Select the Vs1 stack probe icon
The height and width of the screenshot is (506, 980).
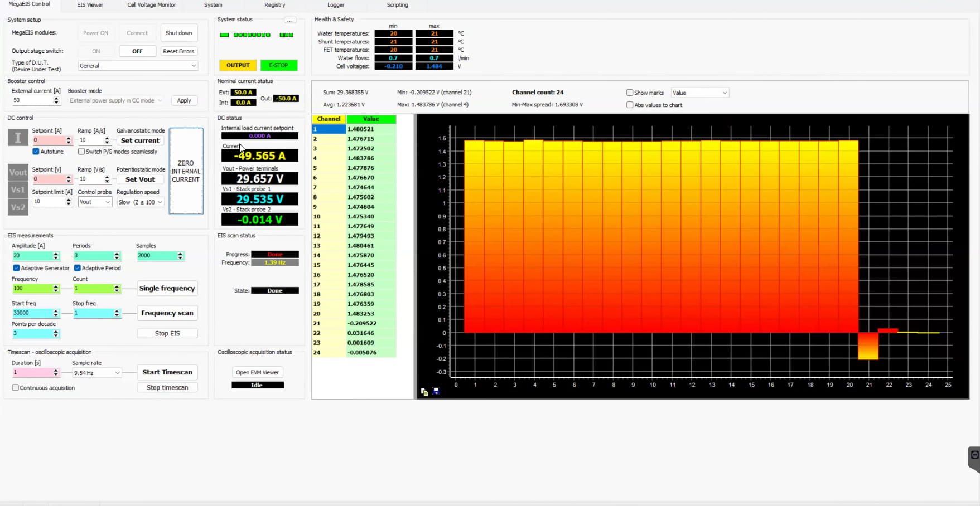[17, 189]
